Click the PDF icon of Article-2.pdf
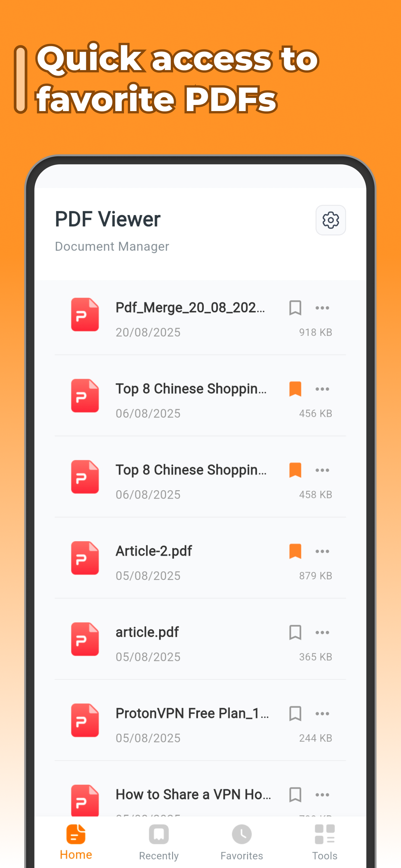Screen dimensions: 401x868 (85, 558)
